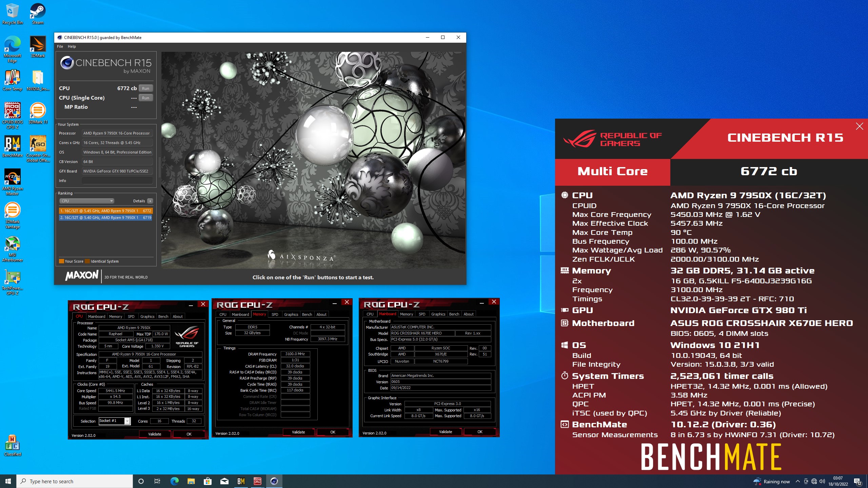Launch Steam from the desktop
This screenshot has width=868, height=488.
(x=38, y=14)
